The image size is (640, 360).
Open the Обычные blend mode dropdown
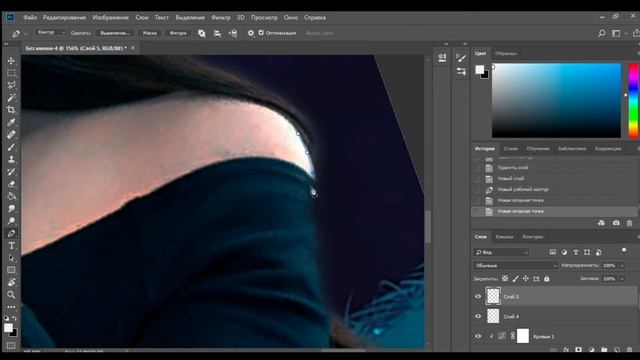click(x=516, y=265)
